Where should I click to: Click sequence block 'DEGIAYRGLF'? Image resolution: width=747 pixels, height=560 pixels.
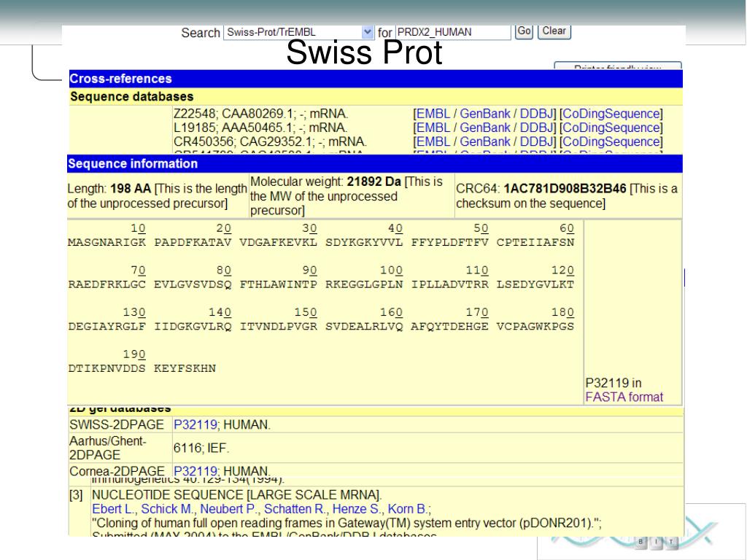pyautogui.click(x=107, y=326)
